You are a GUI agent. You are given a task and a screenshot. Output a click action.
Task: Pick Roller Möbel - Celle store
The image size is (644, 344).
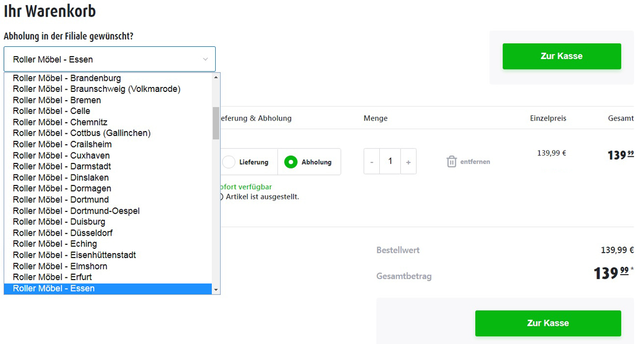tap(108, 111)
